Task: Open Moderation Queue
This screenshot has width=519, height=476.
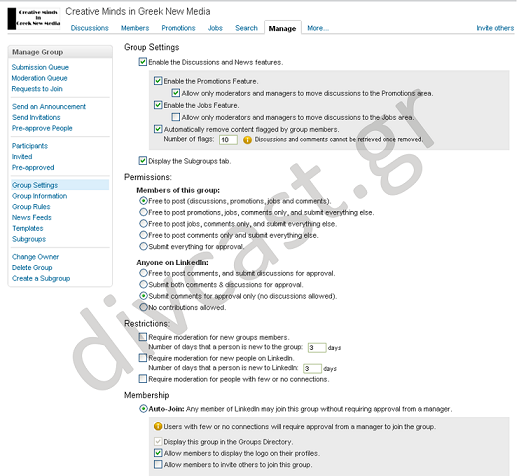Action: 39,78
